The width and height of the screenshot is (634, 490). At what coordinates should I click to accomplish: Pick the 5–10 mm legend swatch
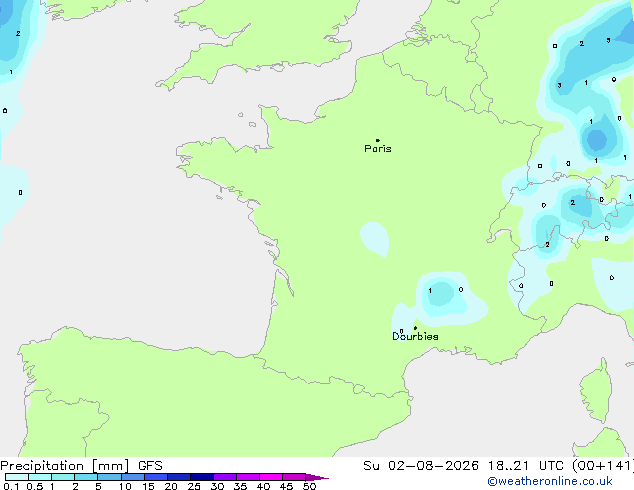(109, 477)
